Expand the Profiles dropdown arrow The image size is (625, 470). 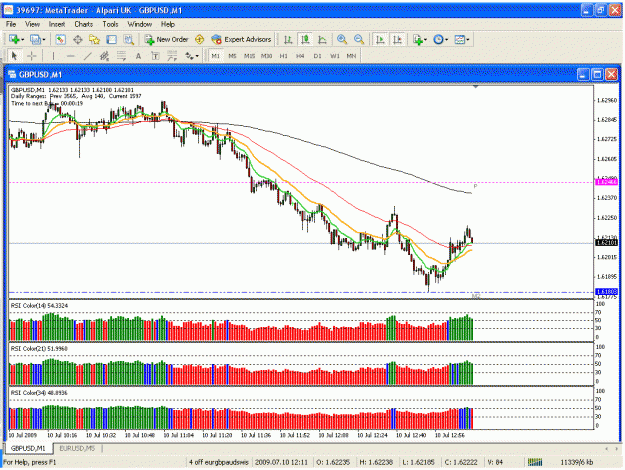coord(44,39)
